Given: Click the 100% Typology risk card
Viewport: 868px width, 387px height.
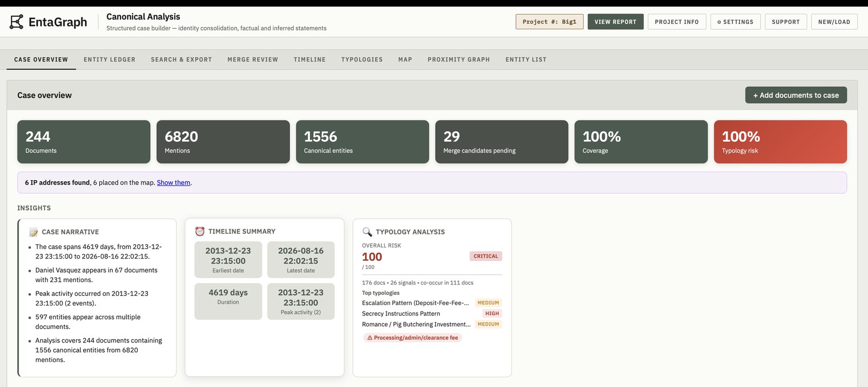Looking at the screenshot, I should (x=781, y=142).
